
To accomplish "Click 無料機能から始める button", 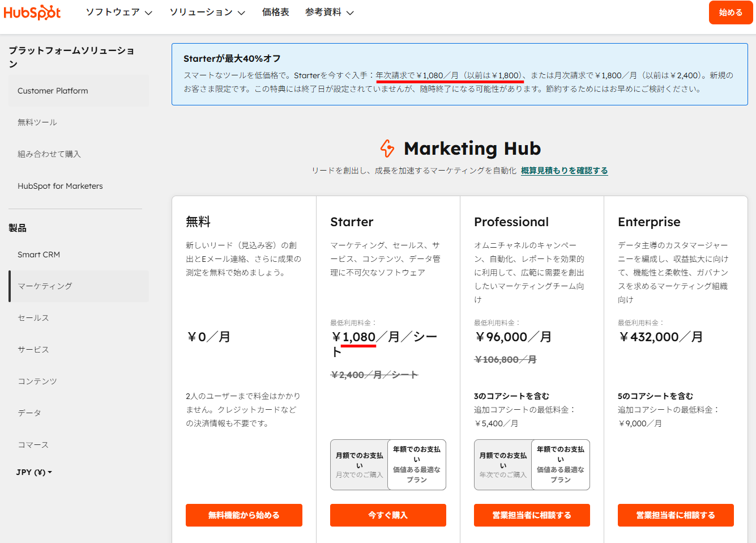I will click(x=244, y=515).
